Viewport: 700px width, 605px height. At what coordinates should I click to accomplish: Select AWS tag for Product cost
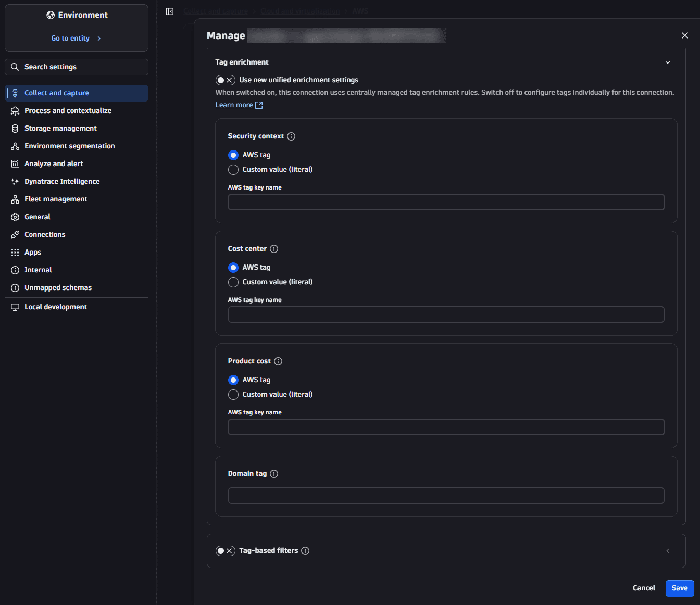pyautogui.click(x=233, y=380)
